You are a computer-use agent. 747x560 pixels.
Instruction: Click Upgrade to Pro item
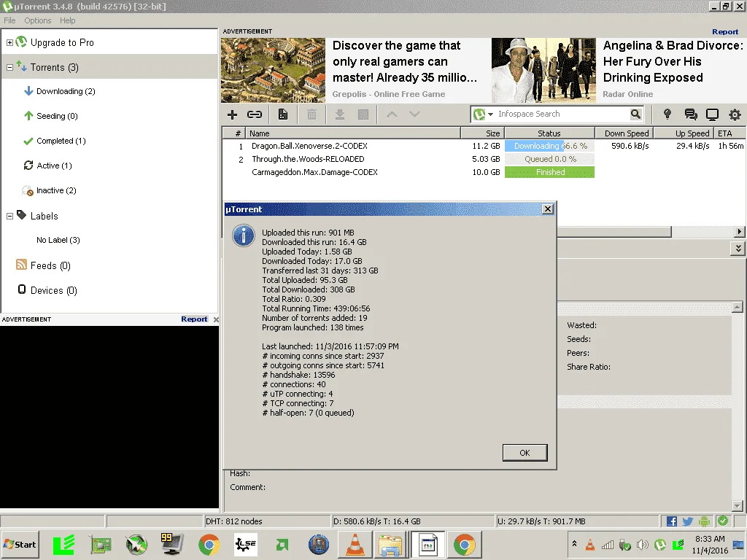pos(62,43)
